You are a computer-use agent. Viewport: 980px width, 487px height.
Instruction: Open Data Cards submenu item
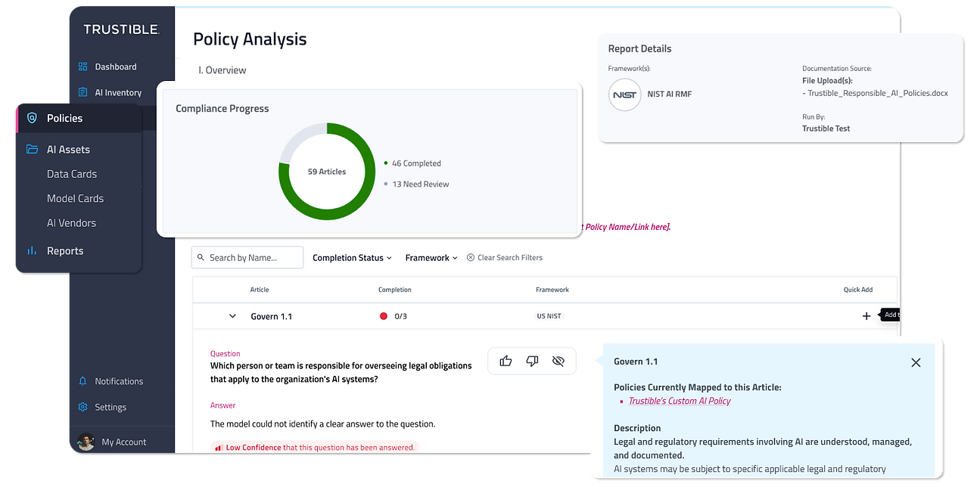[x=72, y=174]
